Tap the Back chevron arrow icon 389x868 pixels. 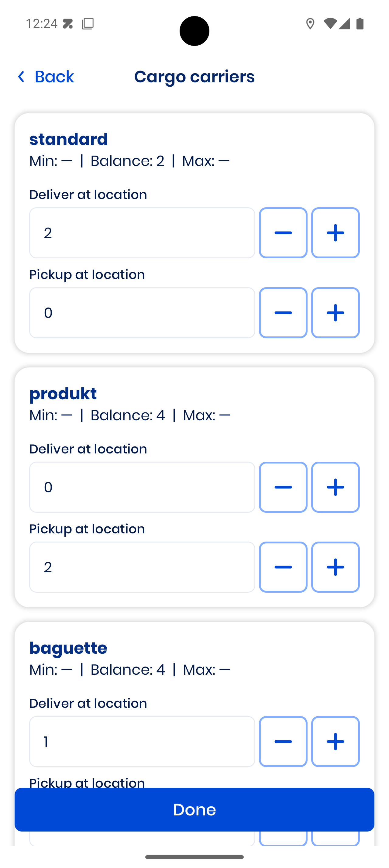21,77
